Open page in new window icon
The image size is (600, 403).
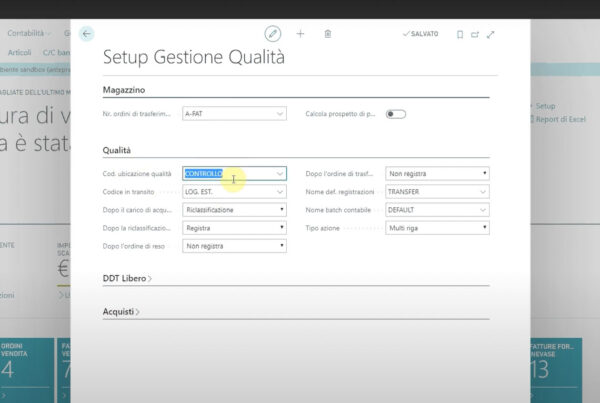[475, 35]
